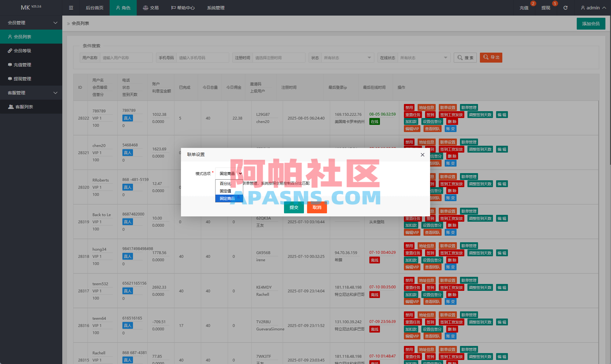Image resolution: width=611 pixels, height=364 pixels.
Task: Click the orange 取消 button
Action: click(317, 207)
